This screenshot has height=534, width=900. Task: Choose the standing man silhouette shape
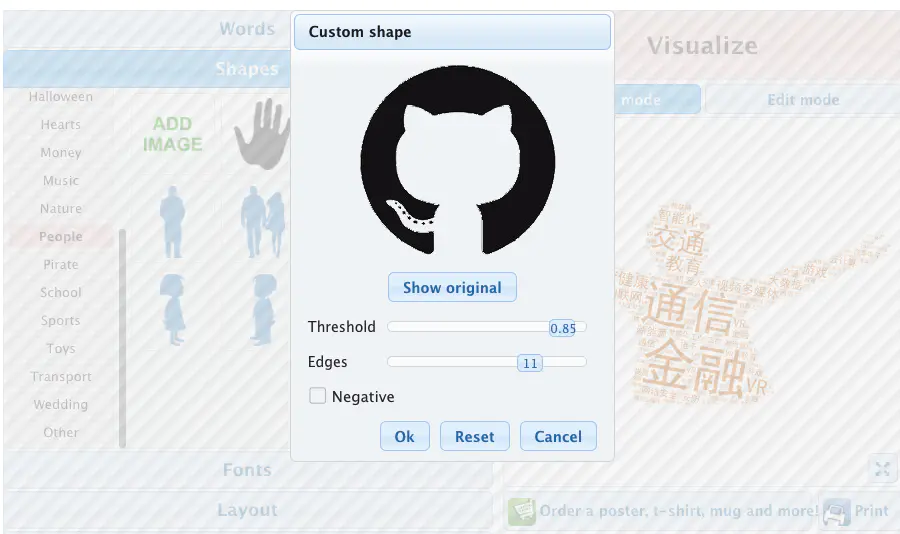(x=172, y=222)
